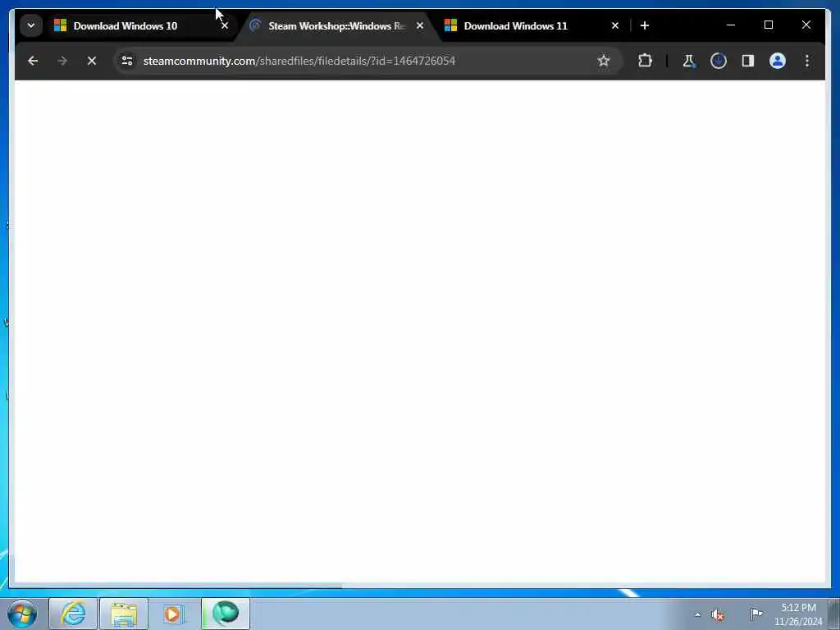840x630 pixels.
Task: Open Chrome Labs flask icon
Action: (689, 61)
